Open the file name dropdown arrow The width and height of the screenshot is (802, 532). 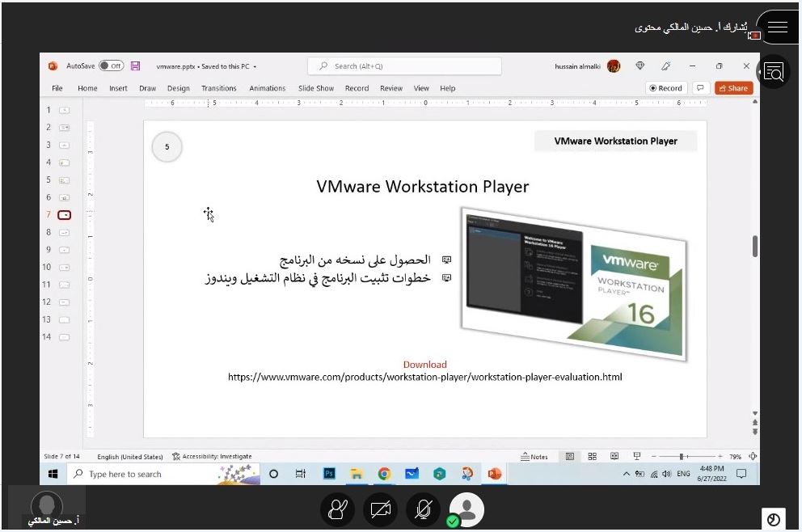255,67
